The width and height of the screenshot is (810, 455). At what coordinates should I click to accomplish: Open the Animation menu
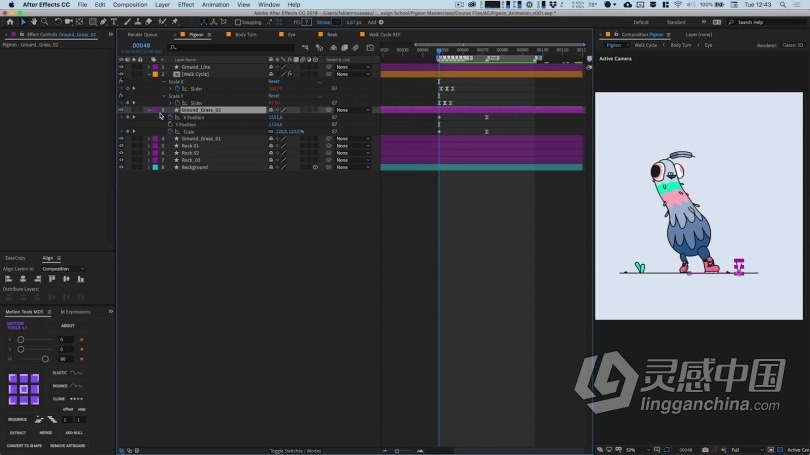(215, 5)
